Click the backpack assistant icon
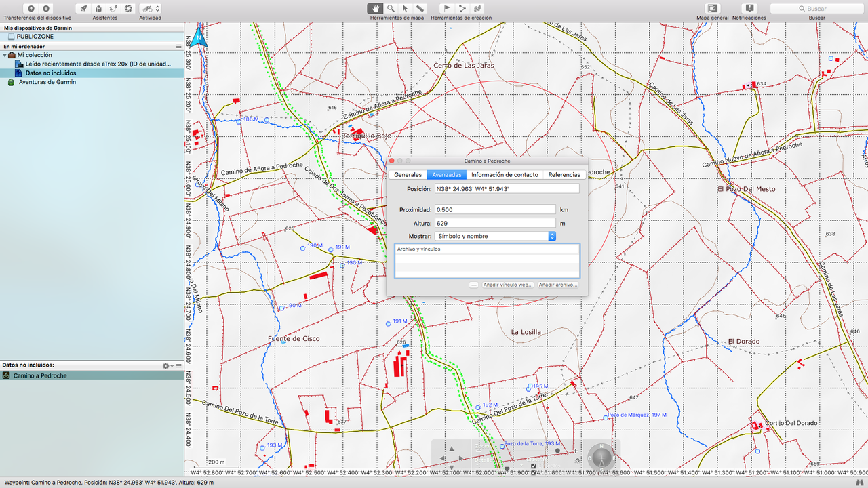 pyautogui.click(x=98, y=8)
